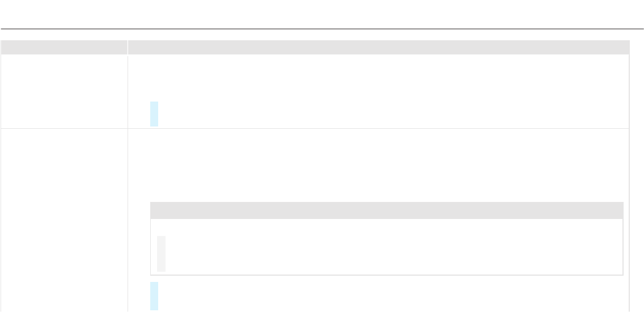644x312 pixels.
Task: Click the small gray gutter inside the nested box
Action: [161, 254]
